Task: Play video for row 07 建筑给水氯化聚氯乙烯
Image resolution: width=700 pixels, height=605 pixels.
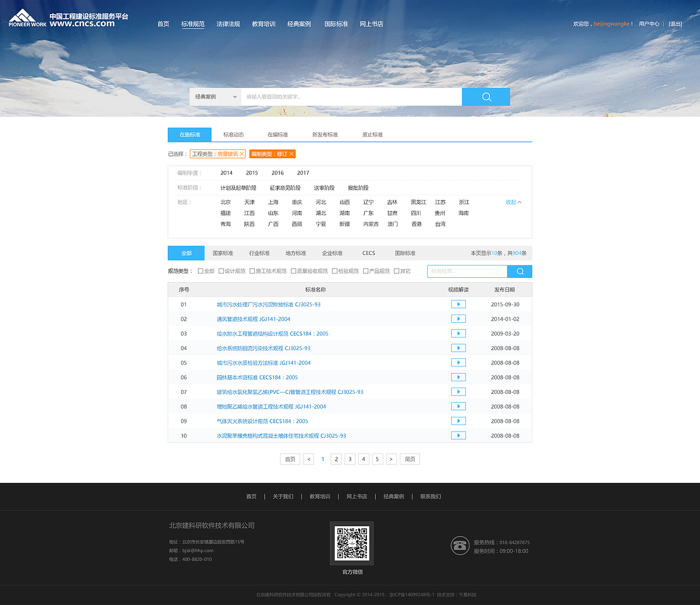Action: pos(458,392)
